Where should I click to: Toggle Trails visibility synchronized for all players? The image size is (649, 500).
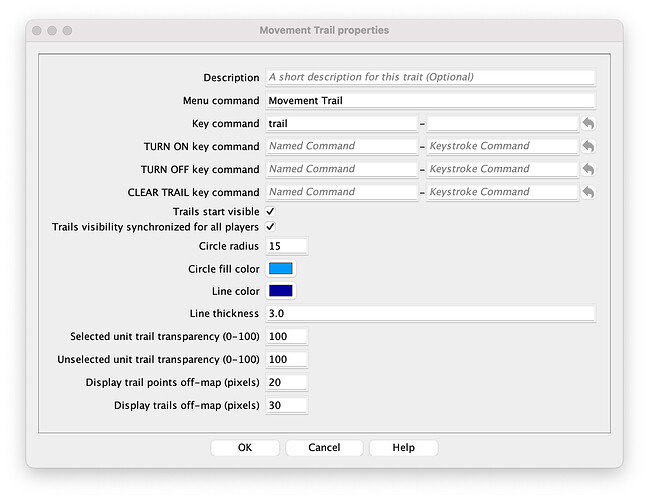(x=270, y=227)
